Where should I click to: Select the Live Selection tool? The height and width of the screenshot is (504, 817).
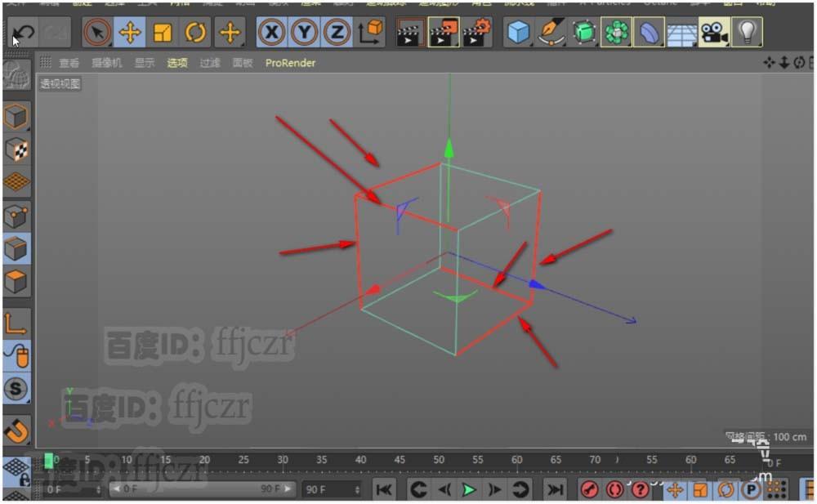97,31
